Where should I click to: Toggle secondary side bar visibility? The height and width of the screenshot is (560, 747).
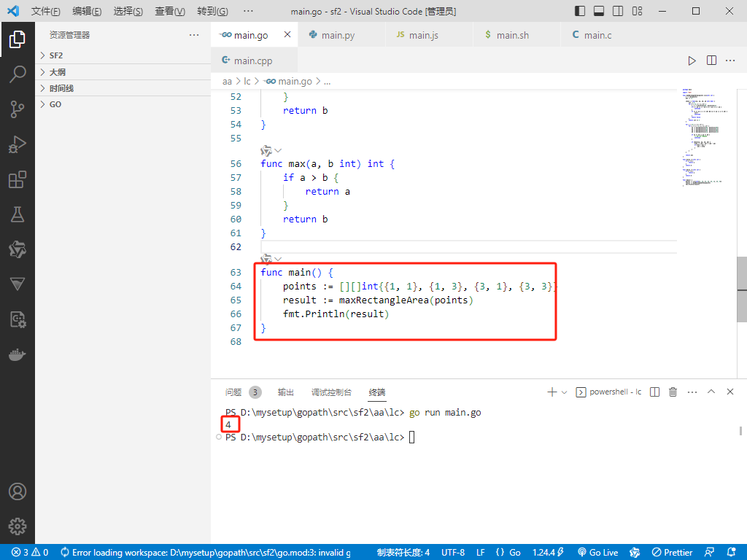pos(618,11)
